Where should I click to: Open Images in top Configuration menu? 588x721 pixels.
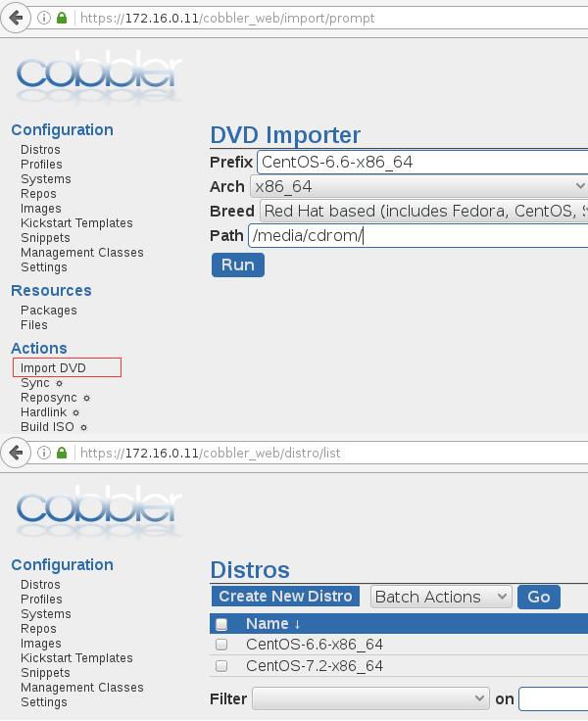tap(41, 209)
